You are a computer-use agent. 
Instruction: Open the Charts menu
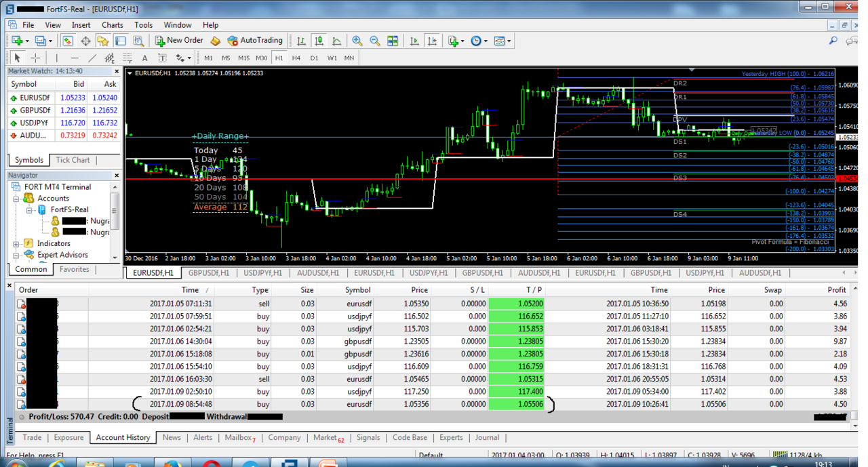click(112, 25)
